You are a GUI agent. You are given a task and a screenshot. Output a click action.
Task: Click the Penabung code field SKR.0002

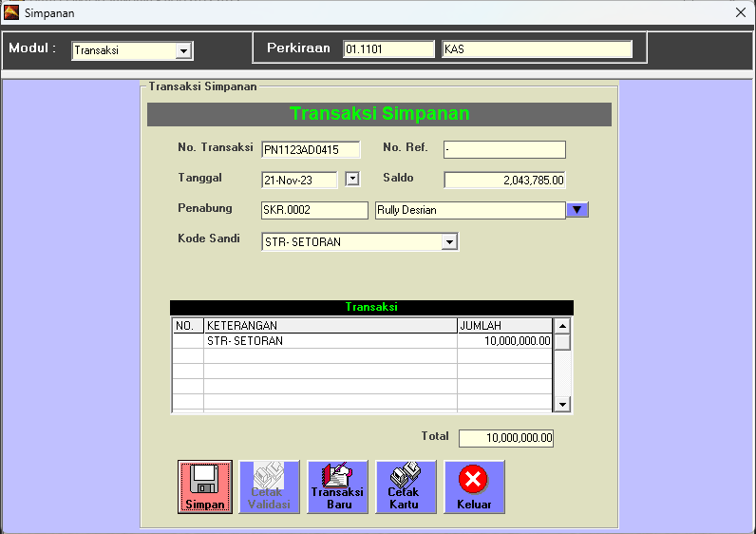pyautogui.click(x=313, y=210)
